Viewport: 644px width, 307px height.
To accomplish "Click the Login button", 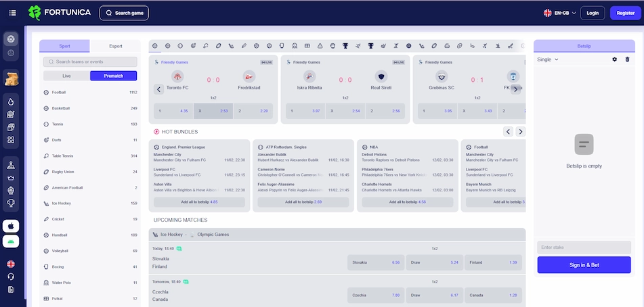I will coord(593,13).
